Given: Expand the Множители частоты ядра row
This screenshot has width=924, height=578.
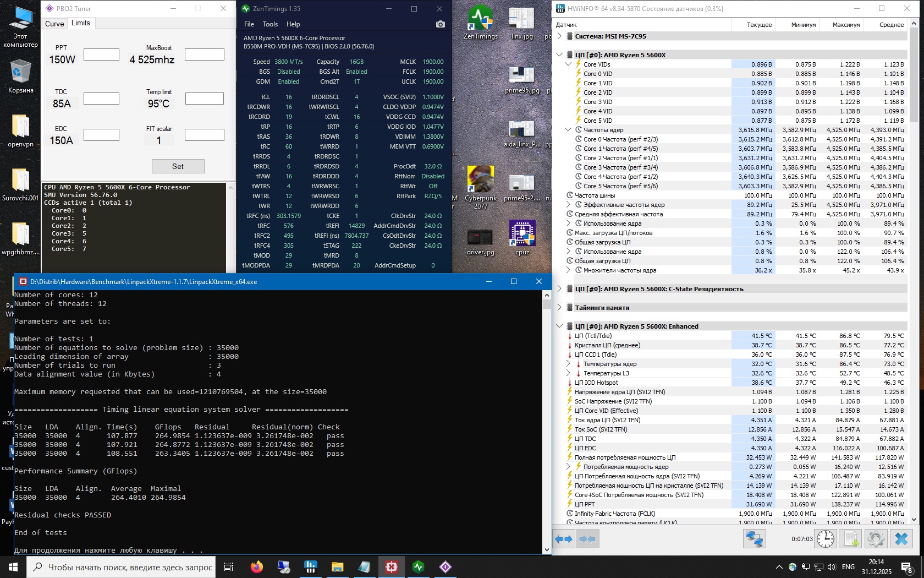Looking at the screenshot, I should pos(568,270).
